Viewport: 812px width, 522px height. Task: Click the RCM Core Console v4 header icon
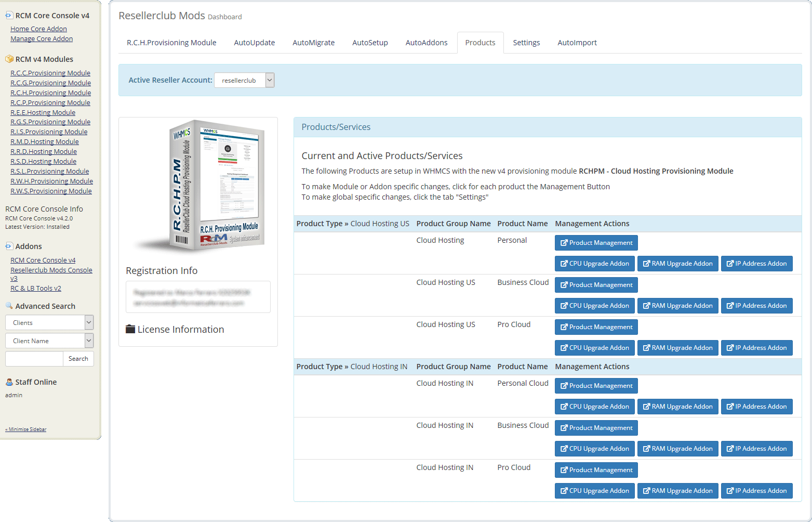point(9,16)
